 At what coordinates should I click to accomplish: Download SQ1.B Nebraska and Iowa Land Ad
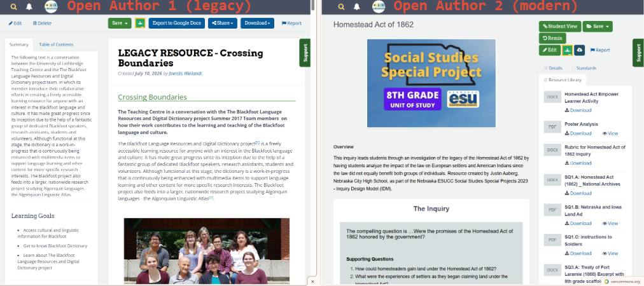[578, 224]
